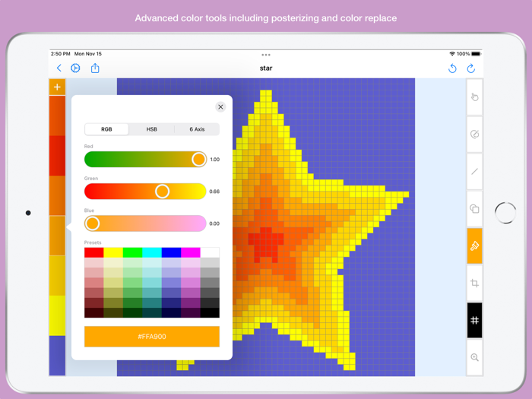Image resolution: width=532 pixels, height=399 pixels.
Task: Pick the darkest red preset swatch
Action: pos(94,313)
